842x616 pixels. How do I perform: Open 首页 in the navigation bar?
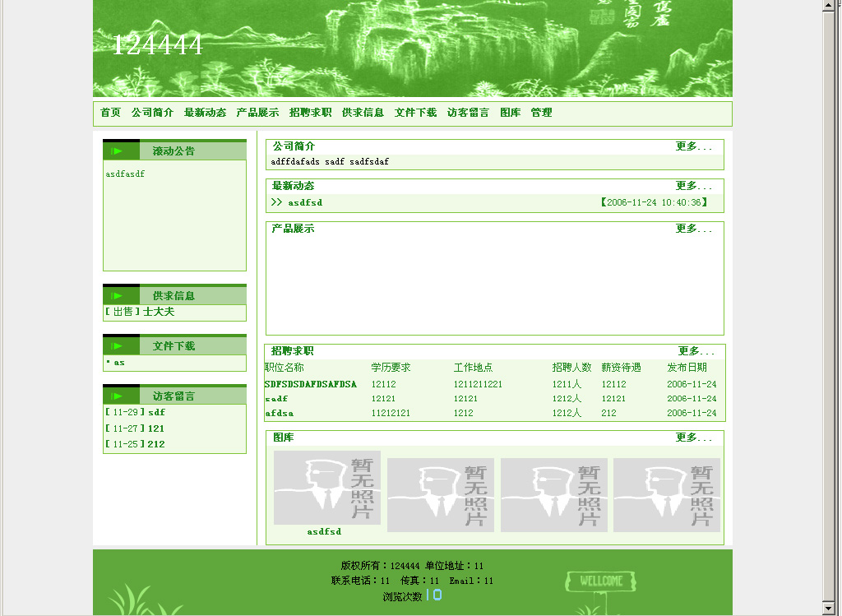pyautogui.click(x=110, y=113)
